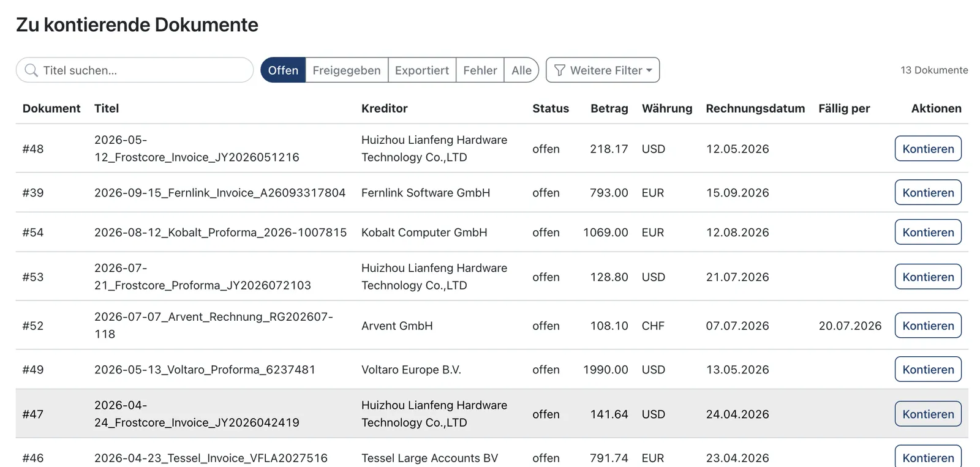Viewport: 980px width, 467px height.
Task: Click creditor Voltaro Europe B.V.
Action: click(x=411, y=370)
